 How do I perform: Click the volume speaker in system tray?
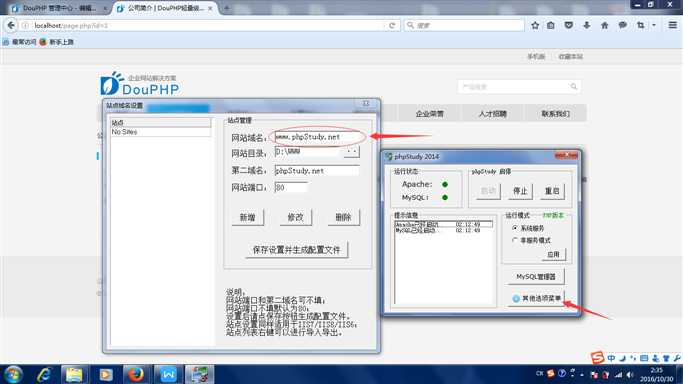pos(630,374)
